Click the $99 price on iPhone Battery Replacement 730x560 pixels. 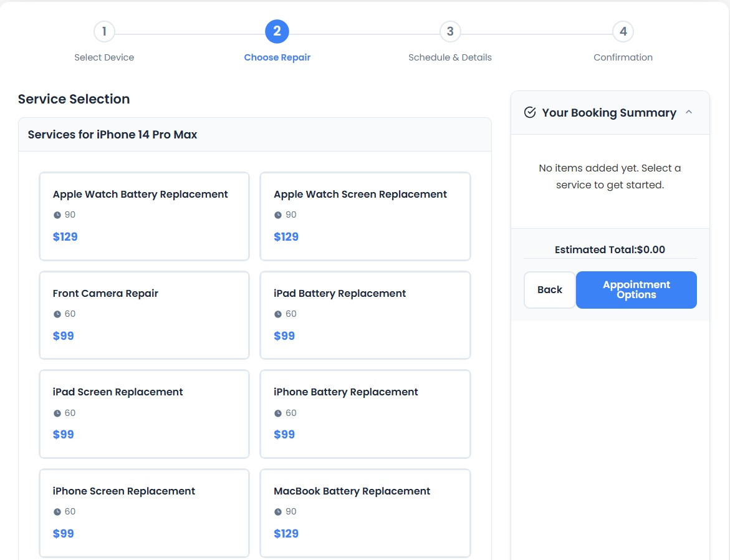coord(284,435)
